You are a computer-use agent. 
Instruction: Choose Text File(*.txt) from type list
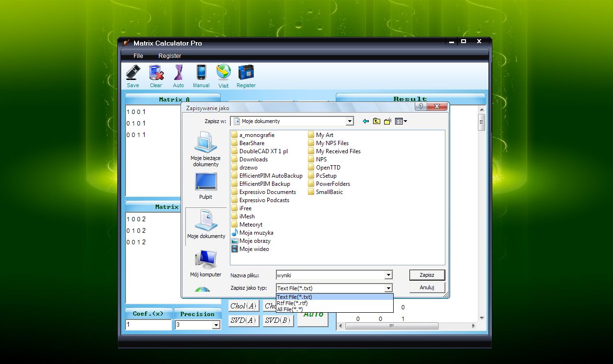[335, 297]
